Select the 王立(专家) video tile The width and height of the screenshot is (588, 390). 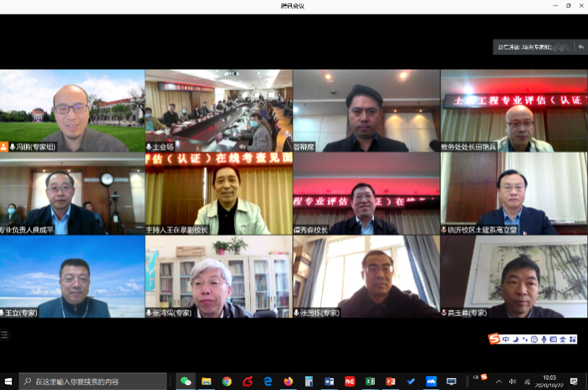click(x=72, y=276)
